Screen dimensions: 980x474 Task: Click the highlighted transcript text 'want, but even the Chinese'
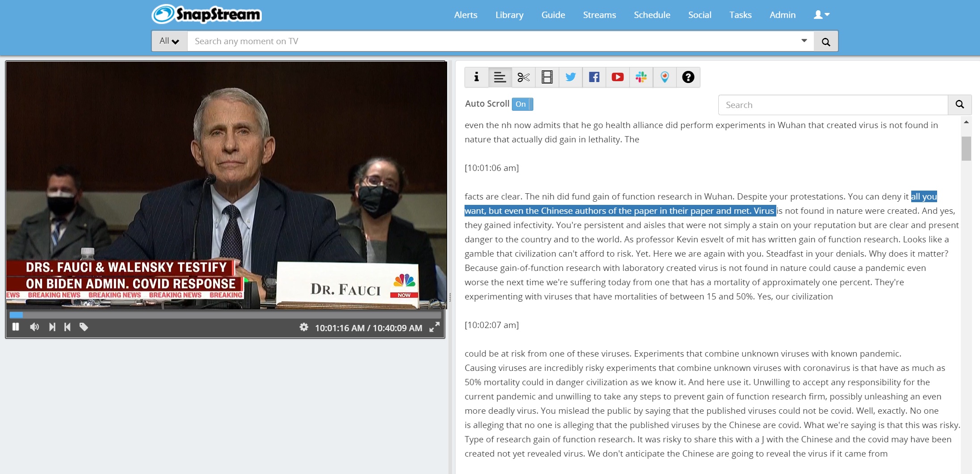click(519, 211)
